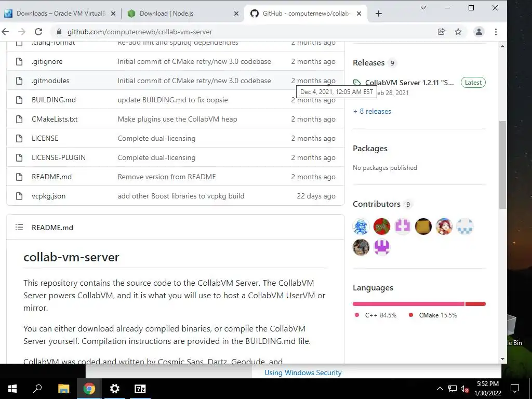
Task: Switch to Downloads Oracle VM VirtualBox tab
Action: pos(61,13)
